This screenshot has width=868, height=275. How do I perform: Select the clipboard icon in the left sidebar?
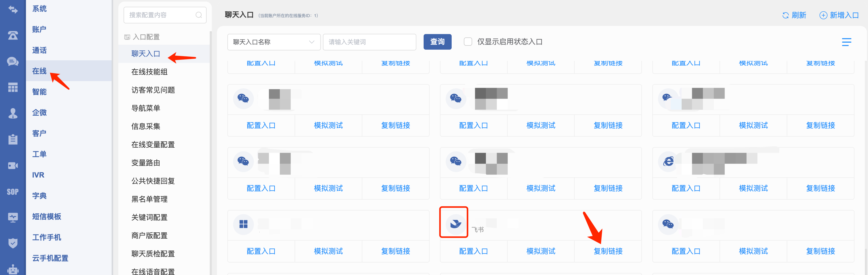pos(13,139)
